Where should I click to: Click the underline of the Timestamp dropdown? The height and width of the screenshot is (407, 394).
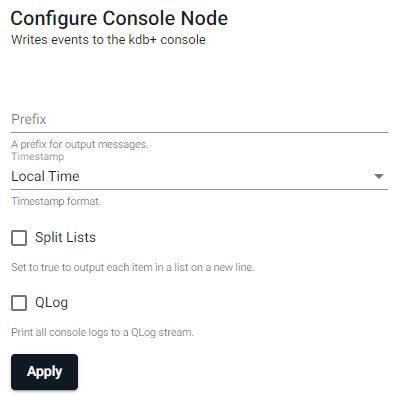pos(199,190)
